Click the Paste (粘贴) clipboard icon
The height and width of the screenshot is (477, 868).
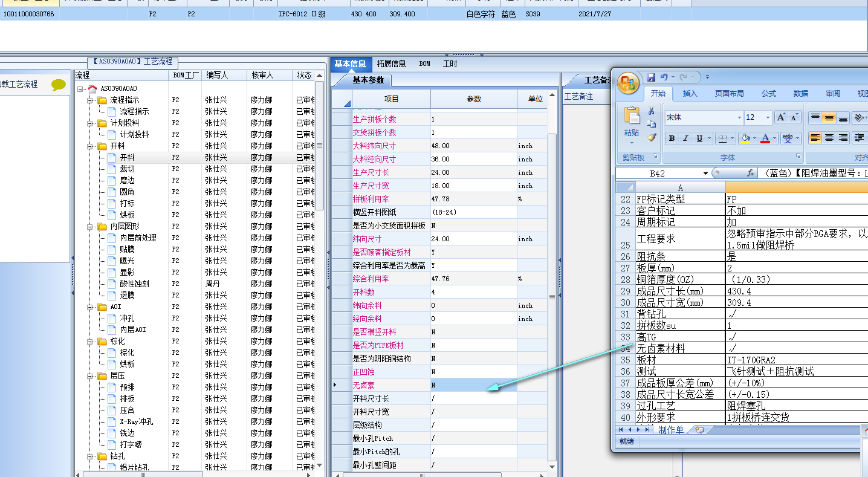632,116
